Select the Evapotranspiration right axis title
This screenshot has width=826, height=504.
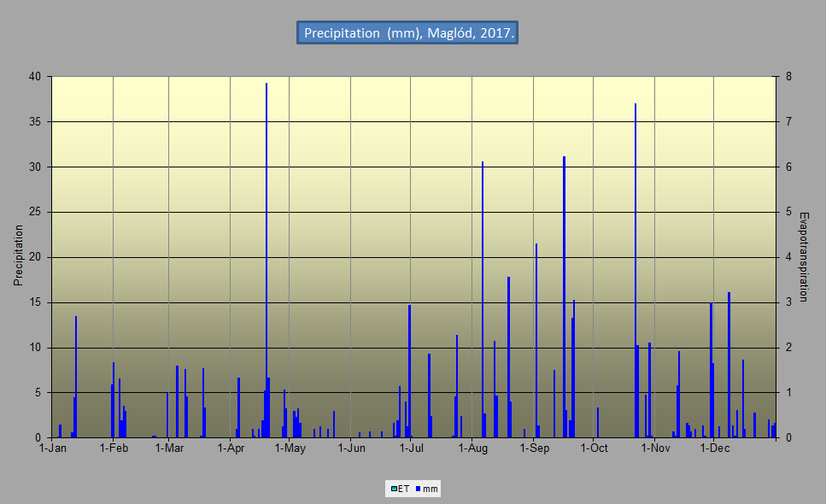(x=803, y=257)
